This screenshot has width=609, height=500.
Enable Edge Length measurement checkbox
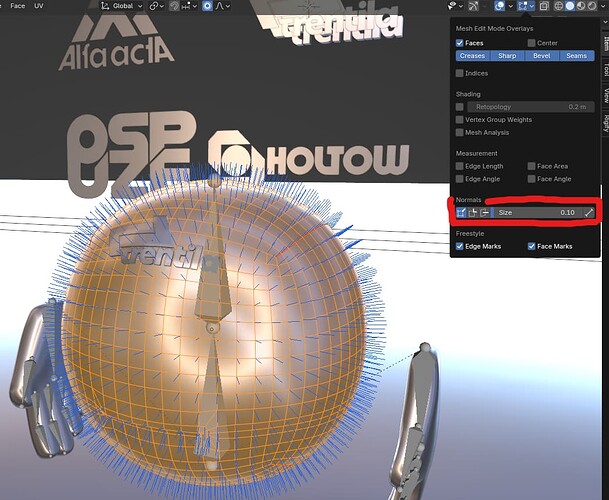(460, 166)
